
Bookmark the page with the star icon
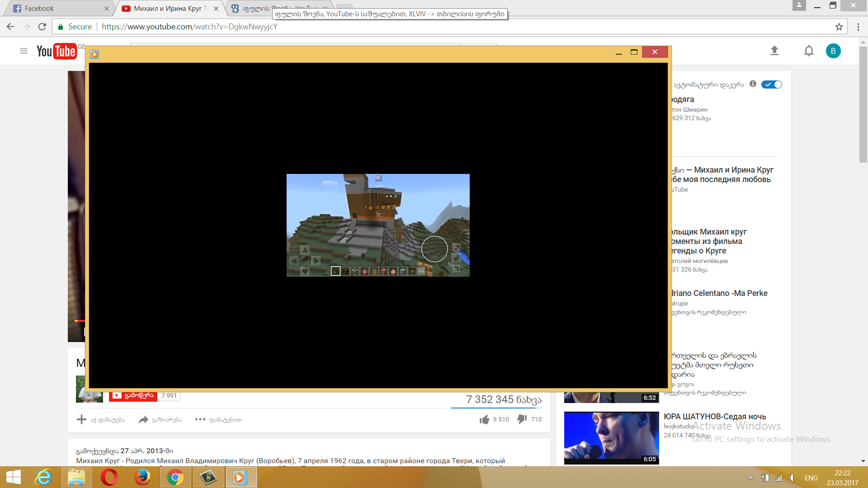(839, 27)
